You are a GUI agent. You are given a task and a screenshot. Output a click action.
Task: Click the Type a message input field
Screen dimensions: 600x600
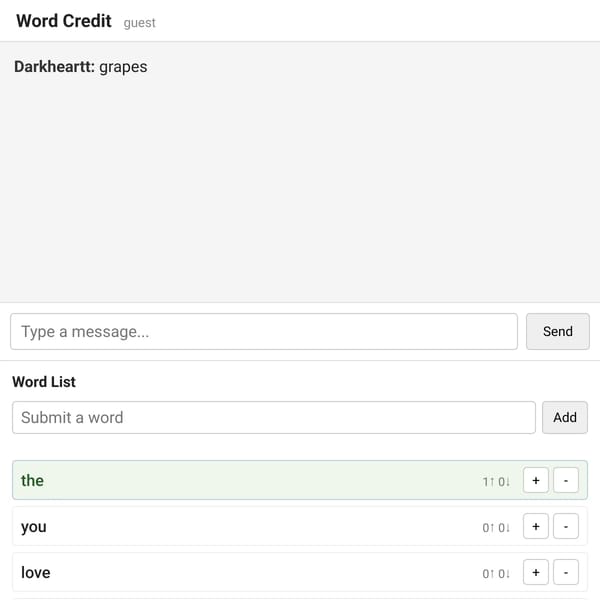point(264,331)
